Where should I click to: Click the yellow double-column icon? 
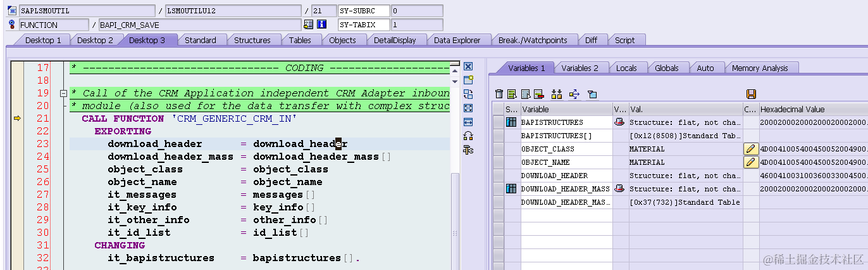click(x=557, y=94)
